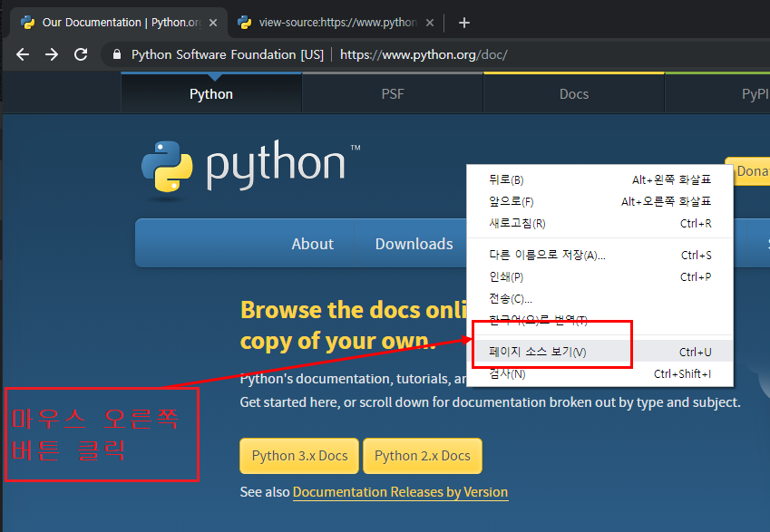Choose 앞으로(F) in context menu
The height and width of the screenshot is (532, 770).
pos(599,202)
